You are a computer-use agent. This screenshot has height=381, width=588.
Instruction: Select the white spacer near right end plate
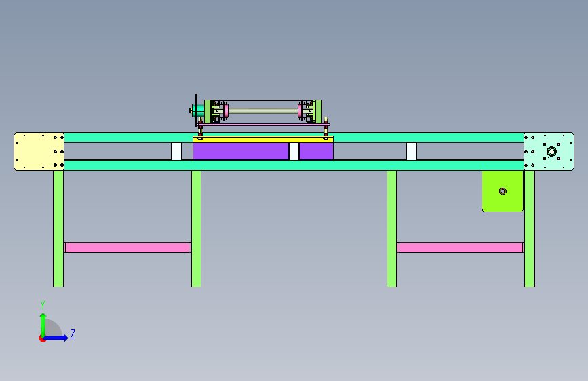tap(412, 151)
